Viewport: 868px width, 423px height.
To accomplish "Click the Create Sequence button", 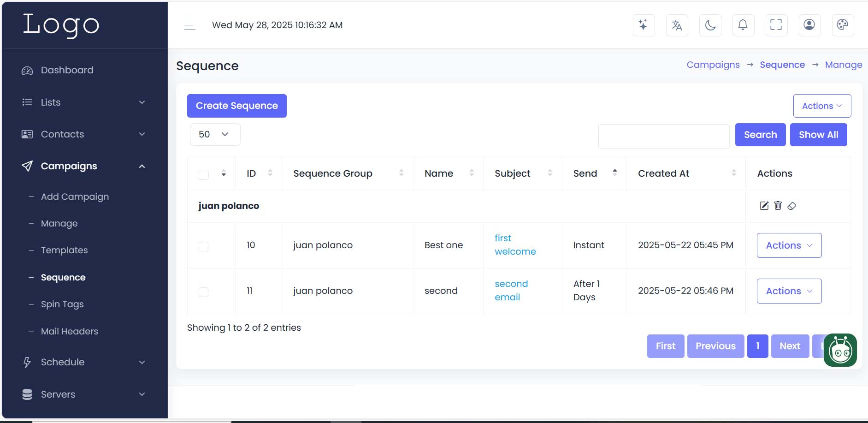I will click(236, 106).
